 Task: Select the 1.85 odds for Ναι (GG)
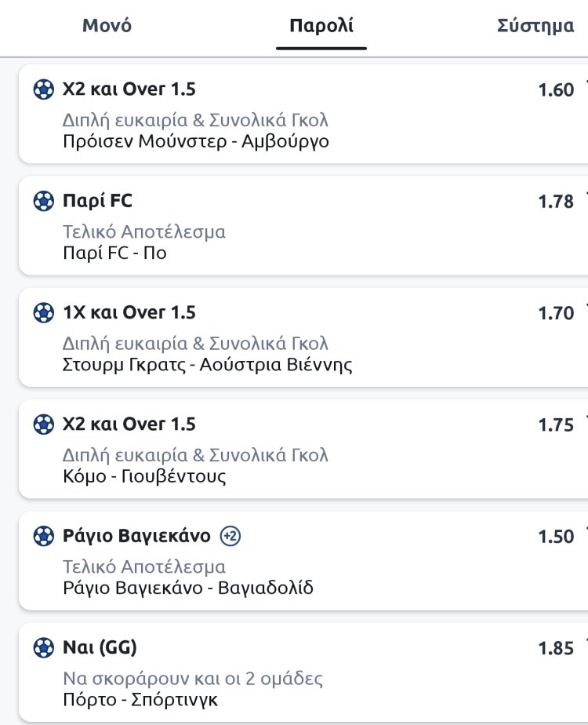[556, 648]
